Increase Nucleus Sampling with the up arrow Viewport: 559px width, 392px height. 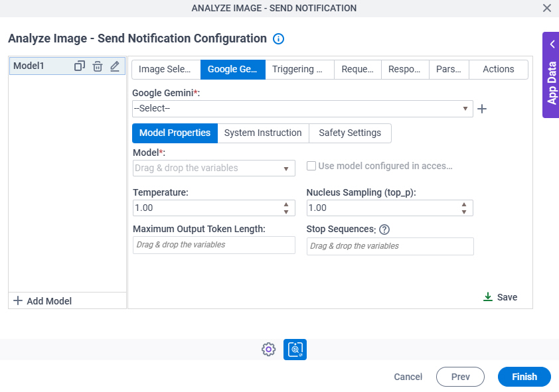pos(464,205)
